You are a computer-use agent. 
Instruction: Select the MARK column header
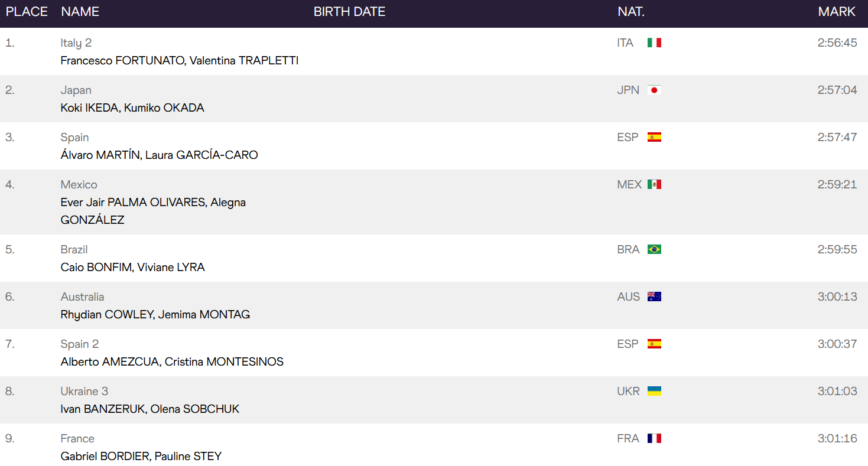837,12
